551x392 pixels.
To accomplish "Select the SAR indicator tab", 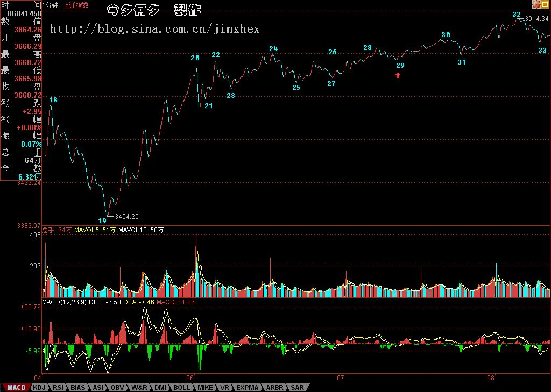I will 297,387.
